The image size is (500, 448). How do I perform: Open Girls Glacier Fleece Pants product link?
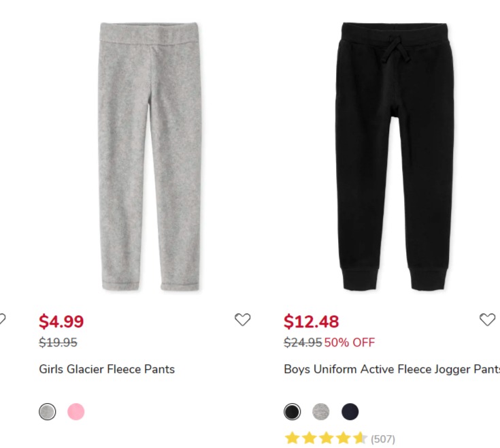pos(107,369)
